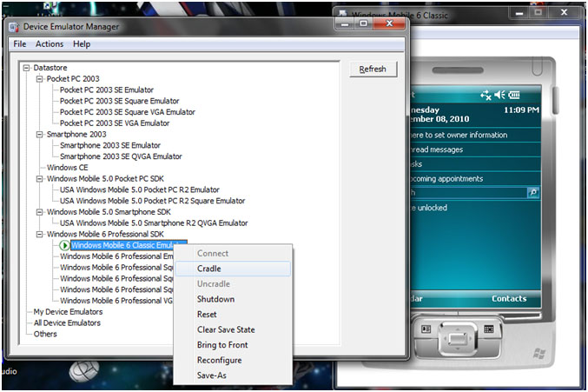Tap the connectivity status icon in the emulator
Screen dimensions: 588x392
(x=486, y=96)
